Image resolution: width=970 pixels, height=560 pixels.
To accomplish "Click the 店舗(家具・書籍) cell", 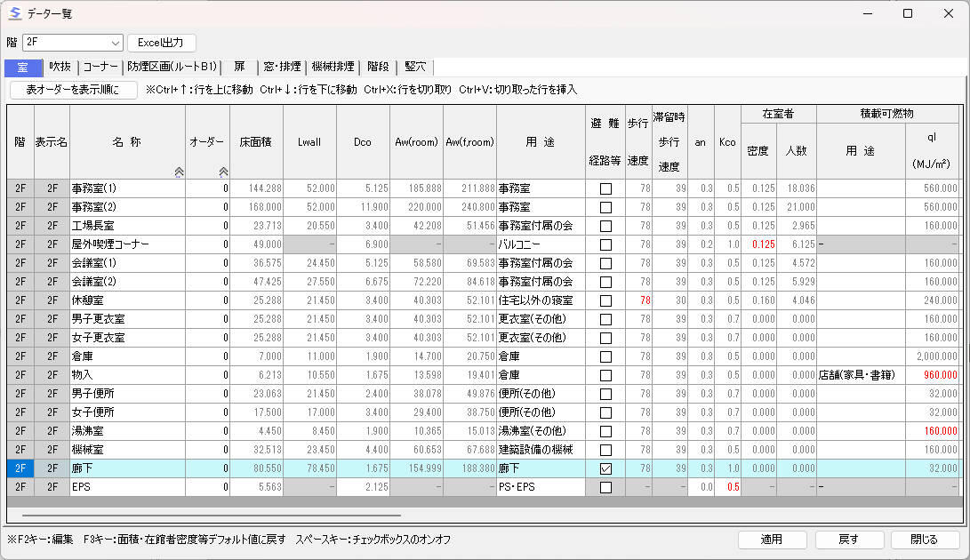I will pos(862,375).
